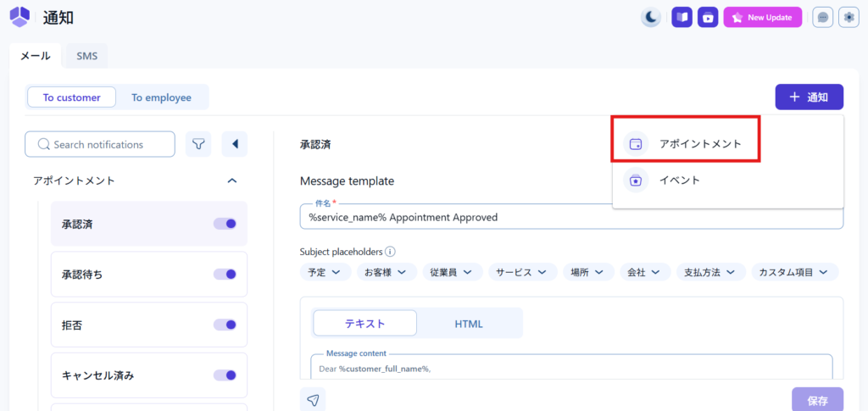The height and width of the screenshot is (411, 868).
Task: Open the YouTube video tutorials icon
Action: [708, 17]
